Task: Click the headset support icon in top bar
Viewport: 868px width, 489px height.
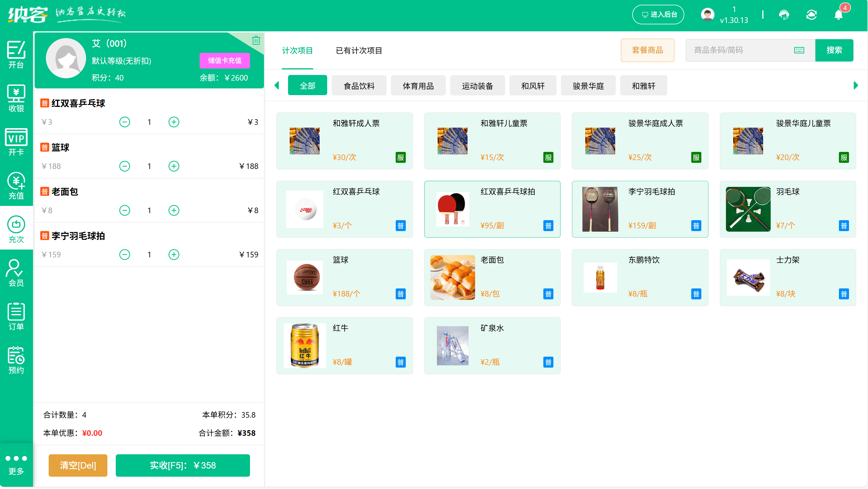Action: click(x=784, y=15)
